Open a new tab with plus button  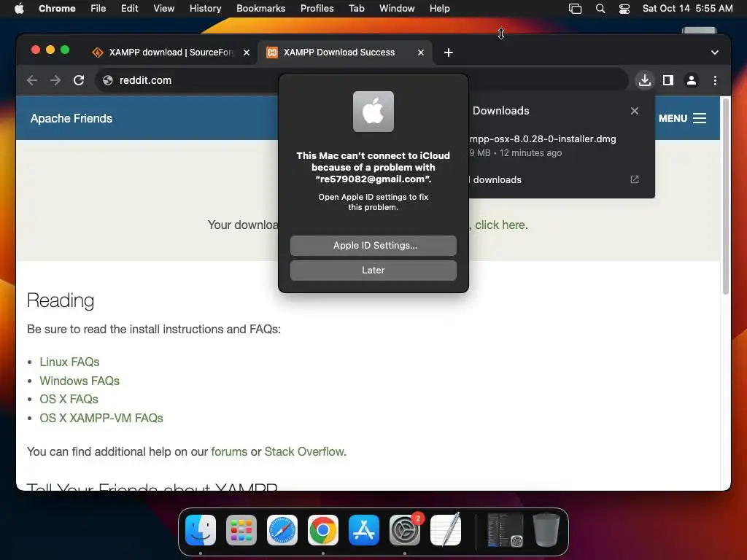point(449,52)
